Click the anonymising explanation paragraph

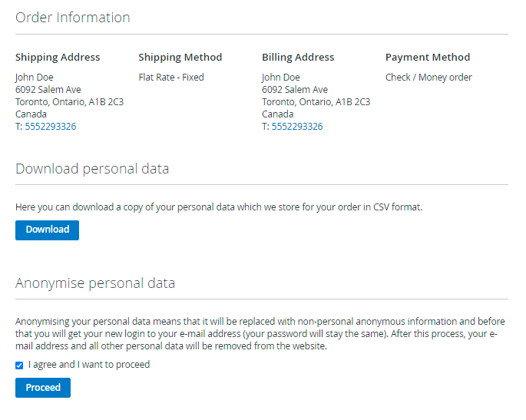[260, 334]
